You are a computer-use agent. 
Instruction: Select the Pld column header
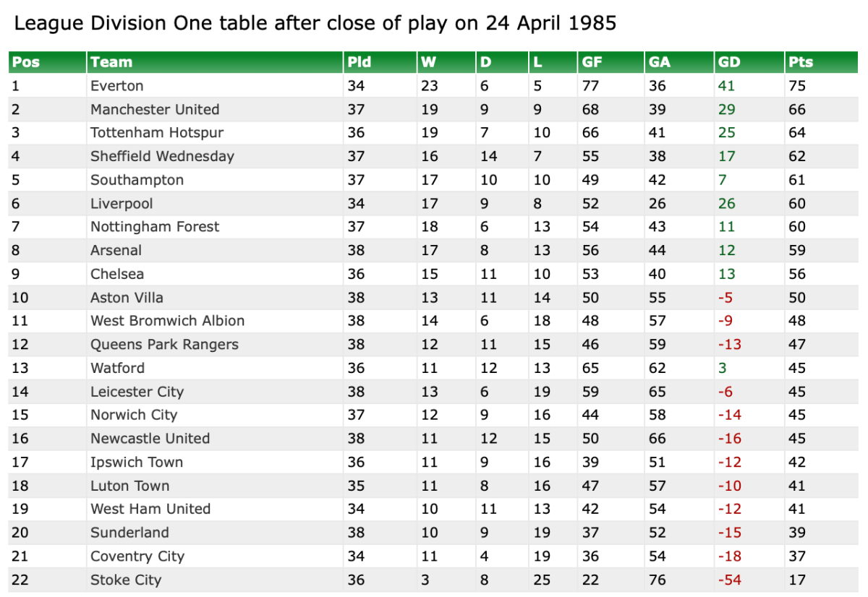tap(359, 62)
